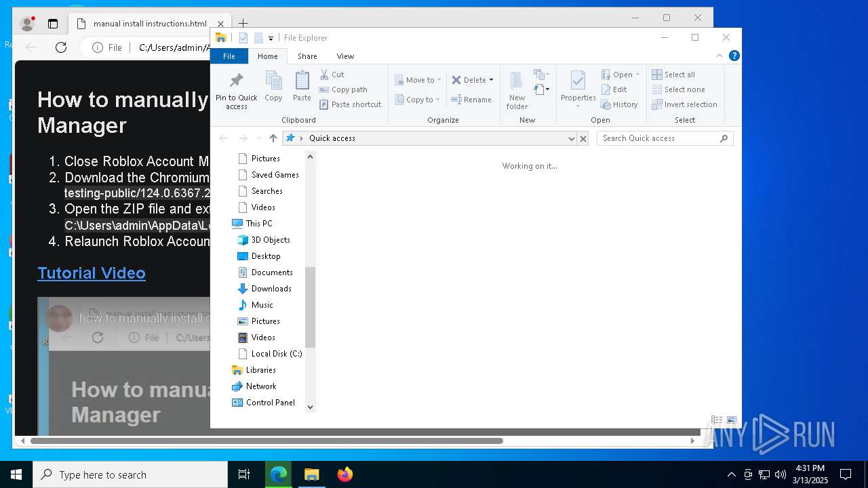The height and width of the screenshot is (488, 868).
Task: Click the Open command in Open group
Action: point(620,75)
